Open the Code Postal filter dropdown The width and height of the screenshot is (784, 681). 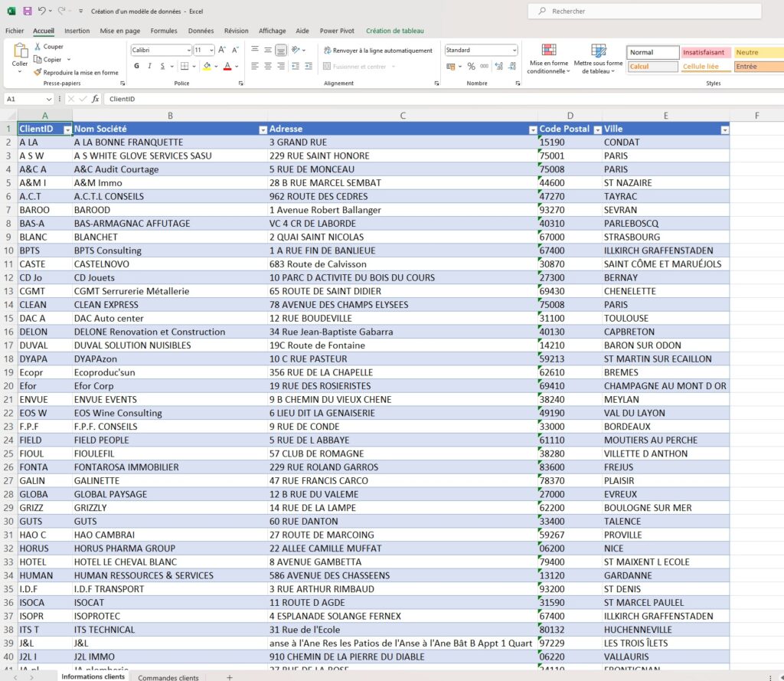tap(597, 129)
